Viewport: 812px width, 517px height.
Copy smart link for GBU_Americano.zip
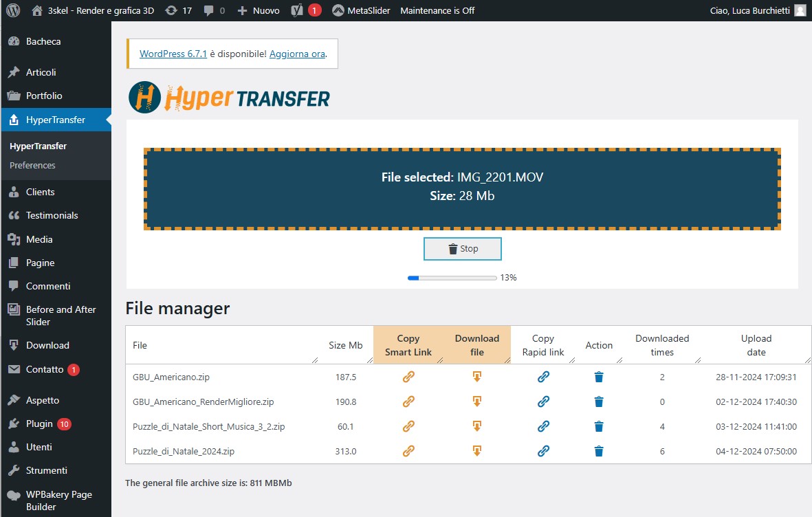(408, 377)
